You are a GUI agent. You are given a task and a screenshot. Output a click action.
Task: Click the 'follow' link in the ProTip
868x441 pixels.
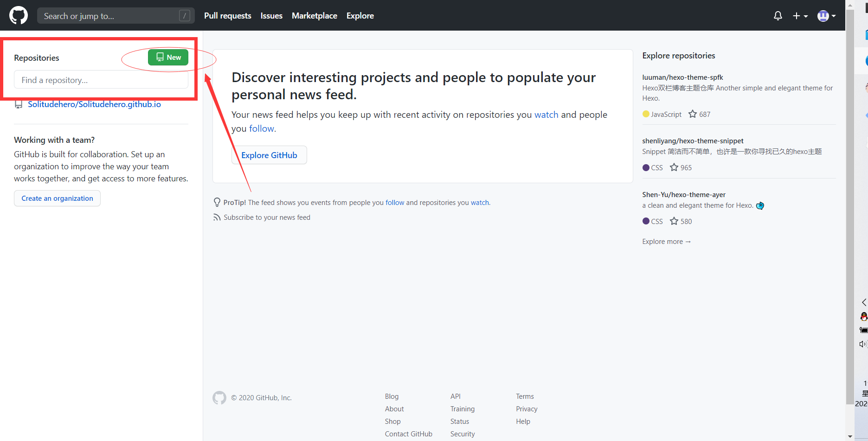[x=395, y=203]
